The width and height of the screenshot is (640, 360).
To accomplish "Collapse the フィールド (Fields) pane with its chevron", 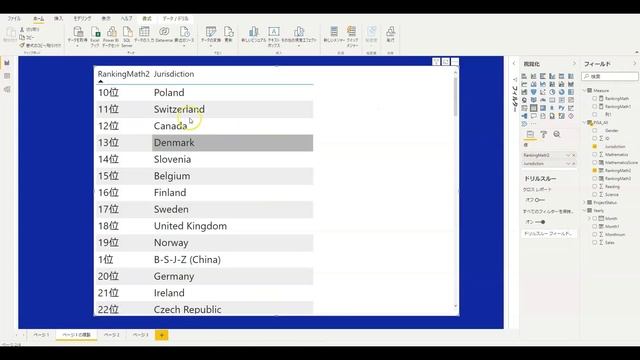I will 635,64.
